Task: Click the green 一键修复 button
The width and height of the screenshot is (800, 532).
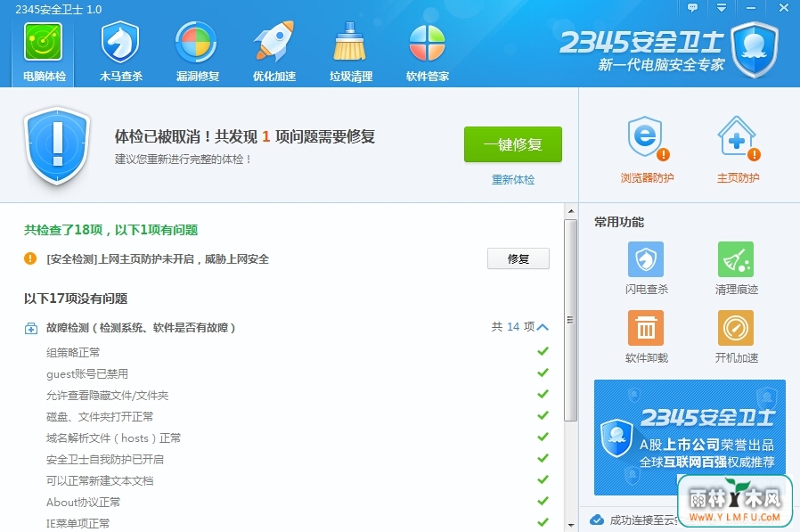Action: click(x=513, y=144)
